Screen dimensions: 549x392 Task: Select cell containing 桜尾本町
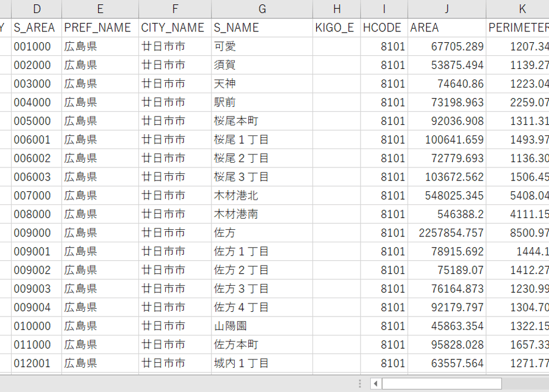pos(262,121)
